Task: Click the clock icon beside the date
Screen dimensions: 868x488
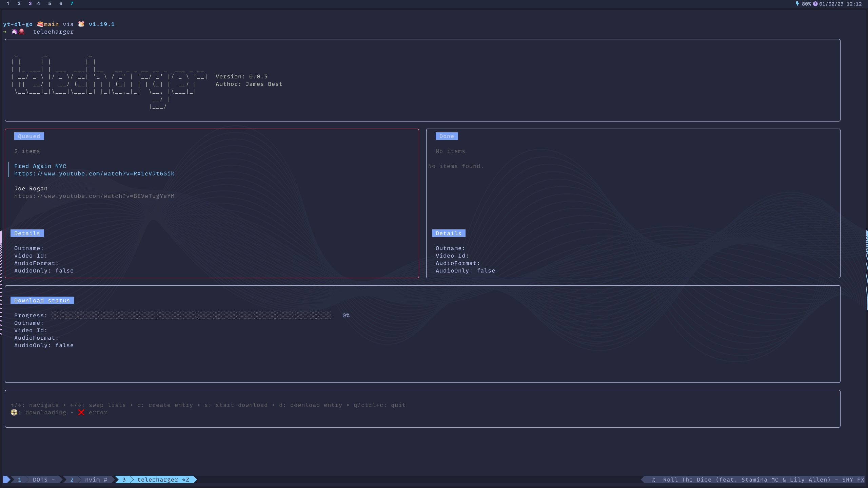Action: [x=815, y=4]
